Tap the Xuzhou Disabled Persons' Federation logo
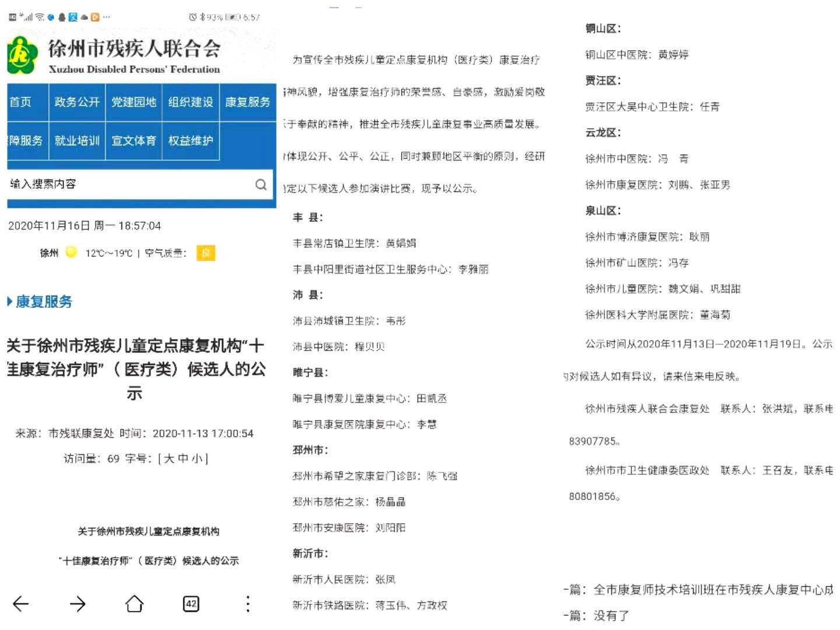The height and width of the screenshot is (630, 840). 22,56
